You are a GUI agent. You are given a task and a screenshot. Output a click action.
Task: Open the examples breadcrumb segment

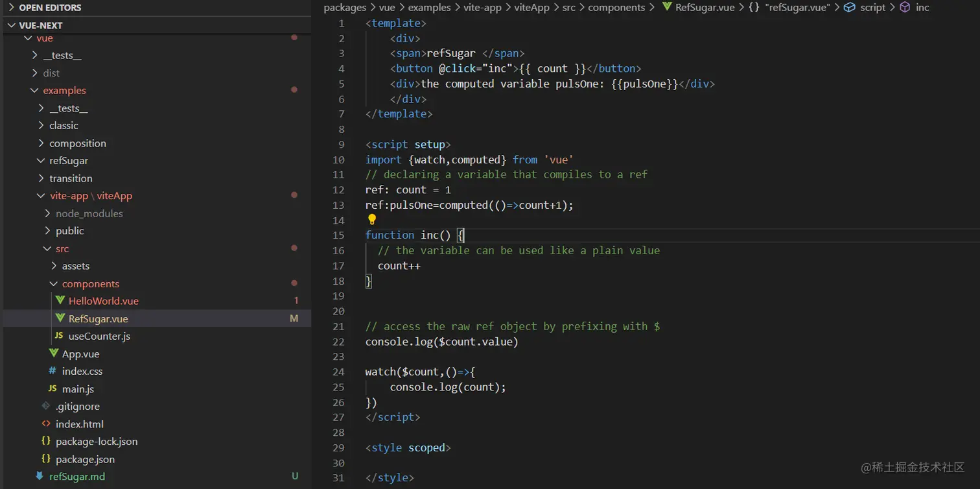click(429, 7)
